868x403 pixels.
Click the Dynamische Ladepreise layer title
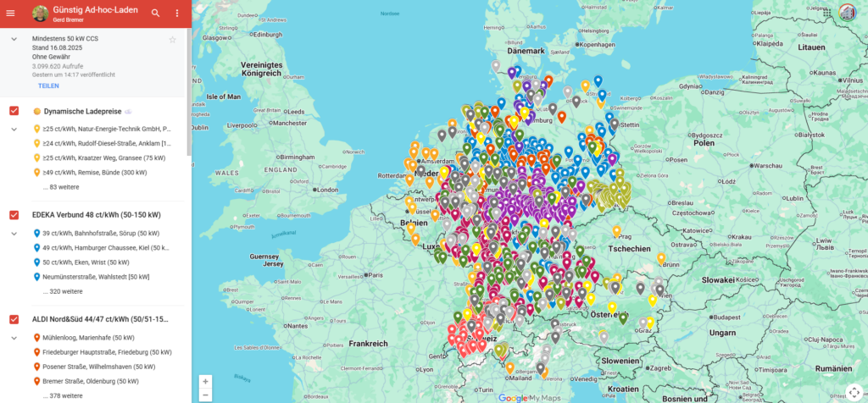(x=82, y=111)
